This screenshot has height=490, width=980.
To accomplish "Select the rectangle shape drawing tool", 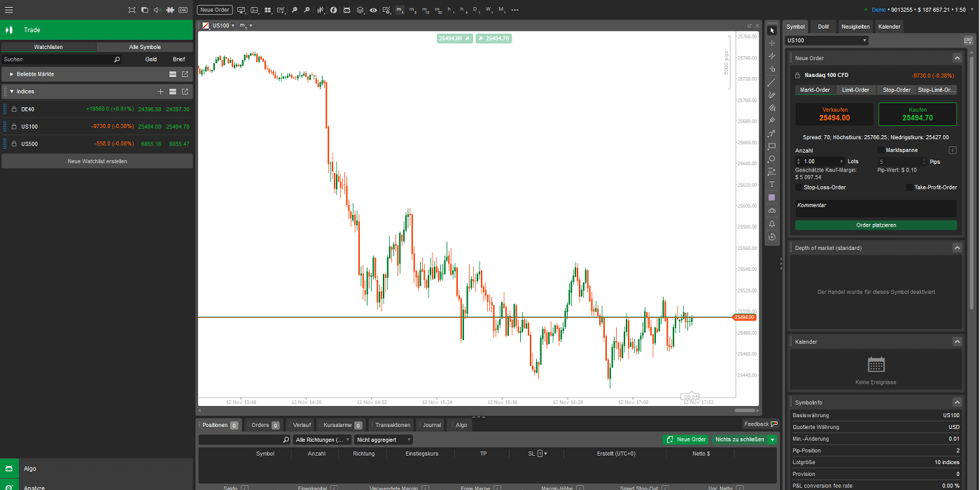I will click(x=772, y=146).
